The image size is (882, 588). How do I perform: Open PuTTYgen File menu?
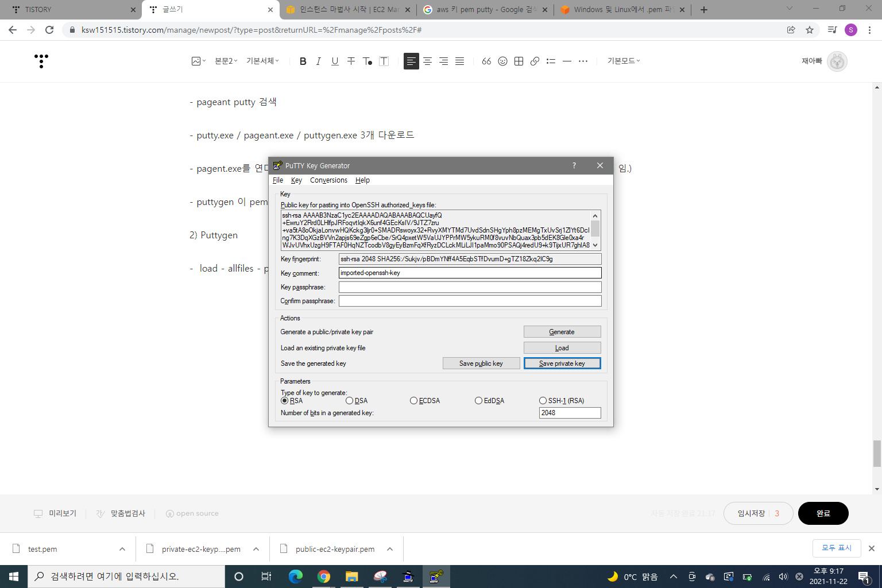click(x=278, y=180)
